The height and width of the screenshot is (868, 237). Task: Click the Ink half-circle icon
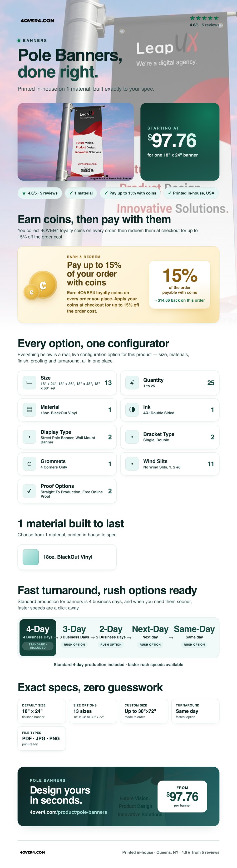[132, 410]
